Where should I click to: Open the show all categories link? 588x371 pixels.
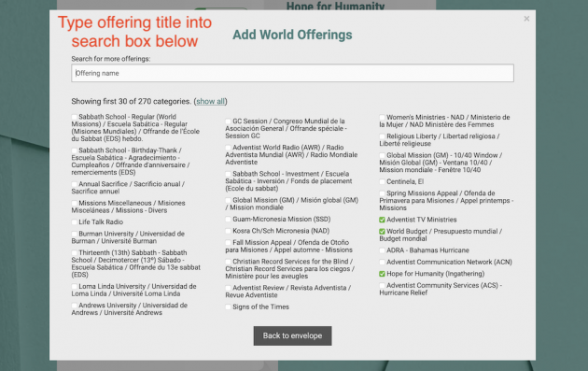click(x=210, y=101)
